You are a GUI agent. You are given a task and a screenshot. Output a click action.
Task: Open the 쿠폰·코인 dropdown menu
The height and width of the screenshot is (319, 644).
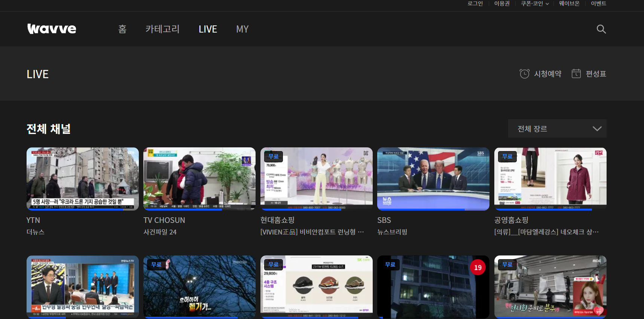point(535,4)
